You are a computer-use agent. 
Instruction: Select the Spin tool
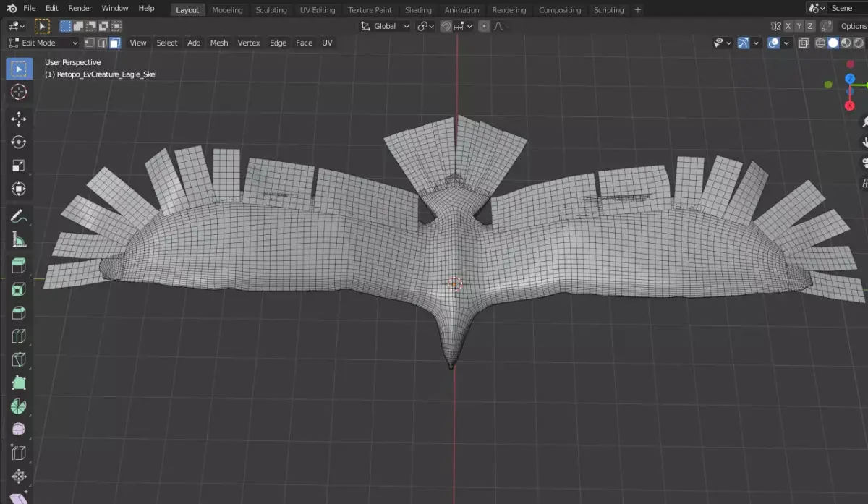point(19,406)
